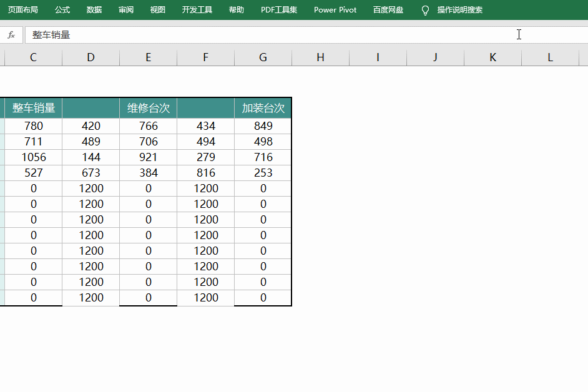Select column L header
The image size is (588, 392).
[x=550, y=57]
